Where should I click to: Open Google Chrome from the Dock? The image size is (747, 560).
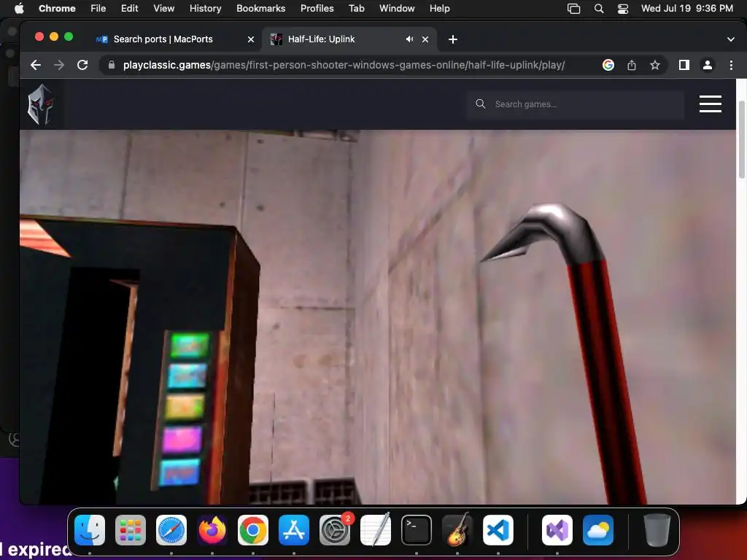(253, 530)
